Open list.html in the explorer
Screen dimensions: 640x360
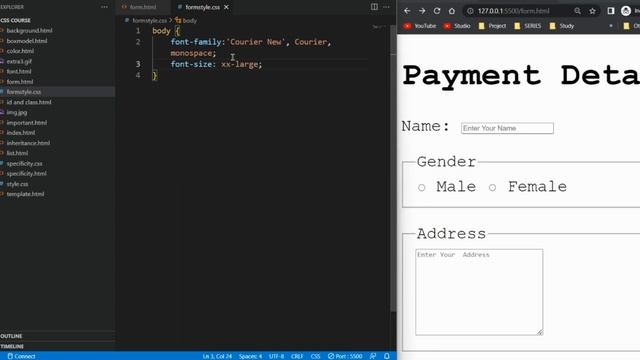click(x=17, y=153)
